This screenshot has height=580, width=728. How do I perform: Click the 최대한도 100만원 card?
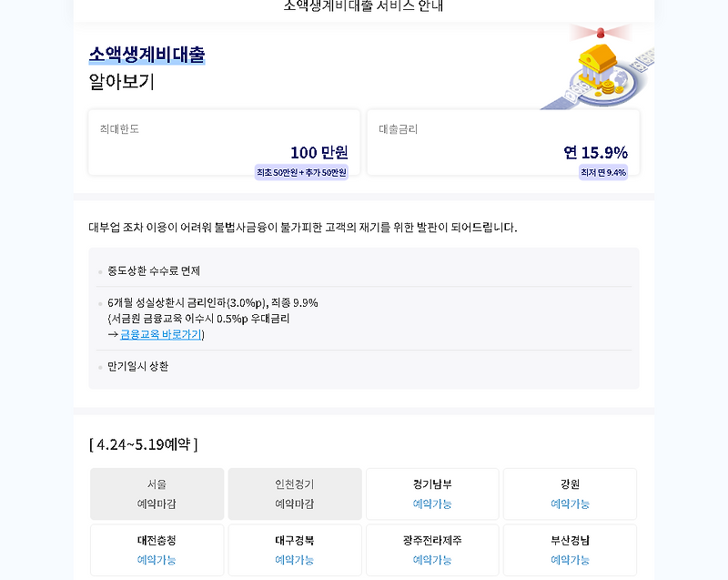tap(225, 142)
